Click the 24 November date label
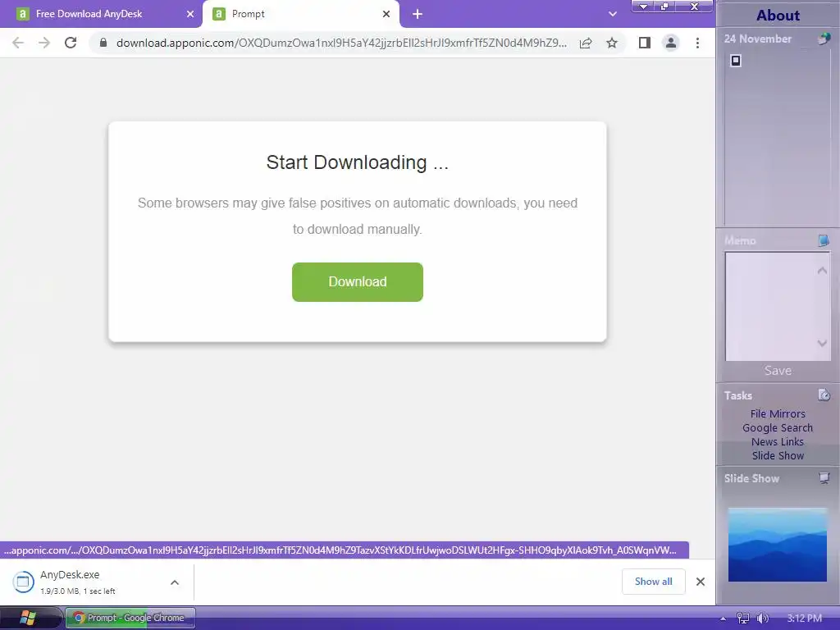The width and height of the screenshot is (840, 630). [757, 39]
